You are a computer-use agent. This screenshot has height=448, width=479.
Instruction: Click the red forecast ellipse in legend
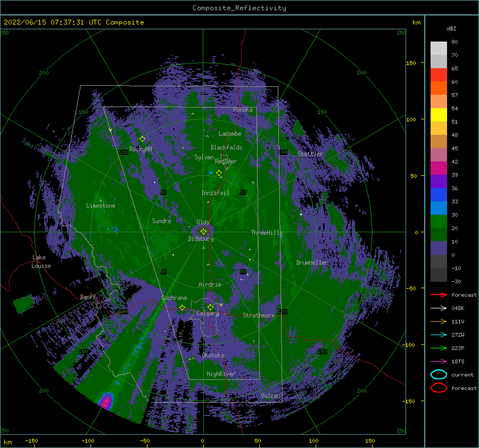[x=439, y=388]
